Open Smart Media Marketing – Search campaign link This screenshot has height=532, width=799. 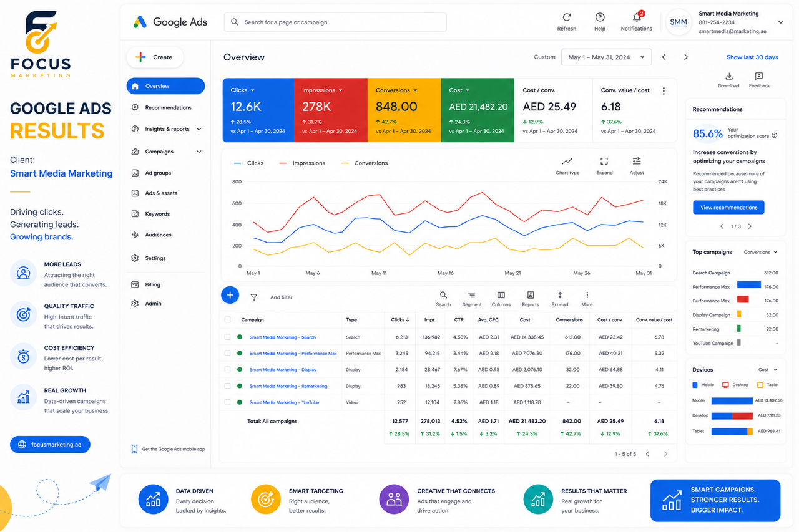283,337
